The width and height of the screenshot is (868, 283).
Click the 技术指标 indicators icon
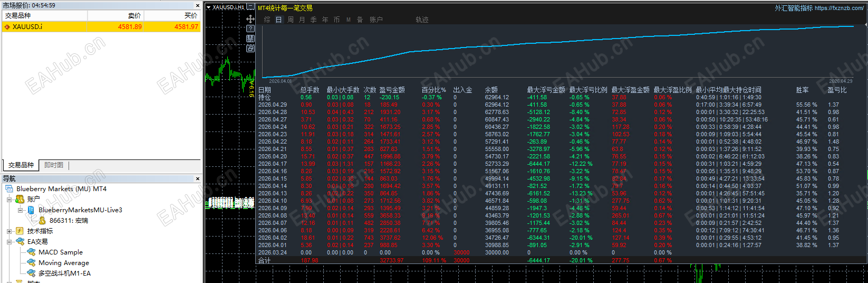[x=20, y=231]
